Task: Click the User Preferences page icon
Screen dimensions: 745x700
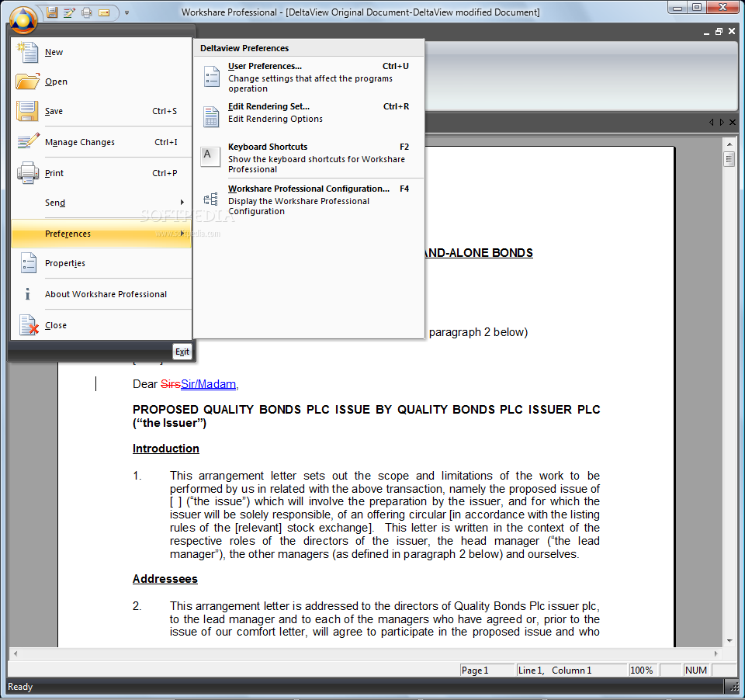Action: pyautogui.click(x=211, y=77)
